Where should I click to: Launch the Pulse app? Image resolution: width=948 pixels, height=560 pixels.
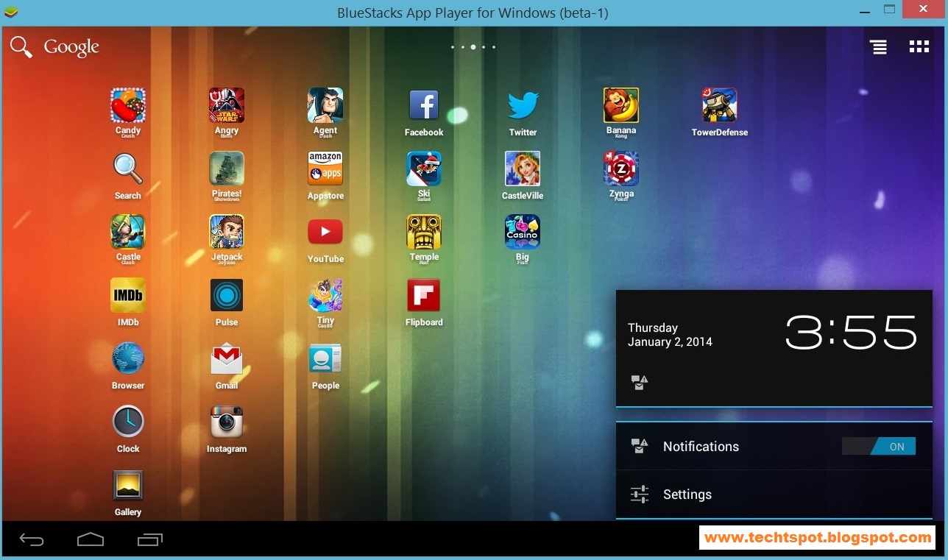coord(227,296)
